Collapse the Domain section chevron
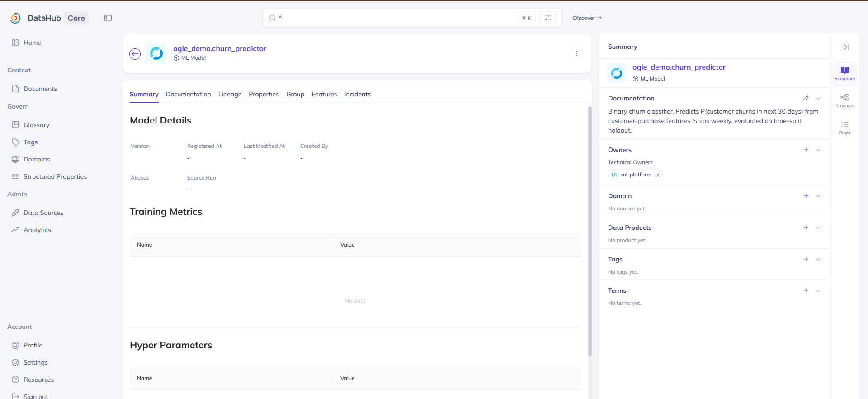 tap(818, 196)
